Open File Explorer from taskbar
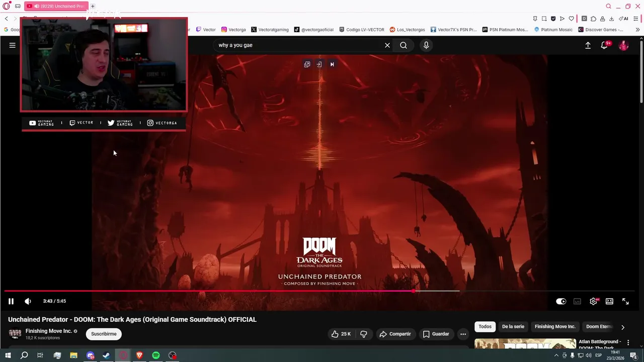The height and width of the screenshot is (362, 644). 73,355
